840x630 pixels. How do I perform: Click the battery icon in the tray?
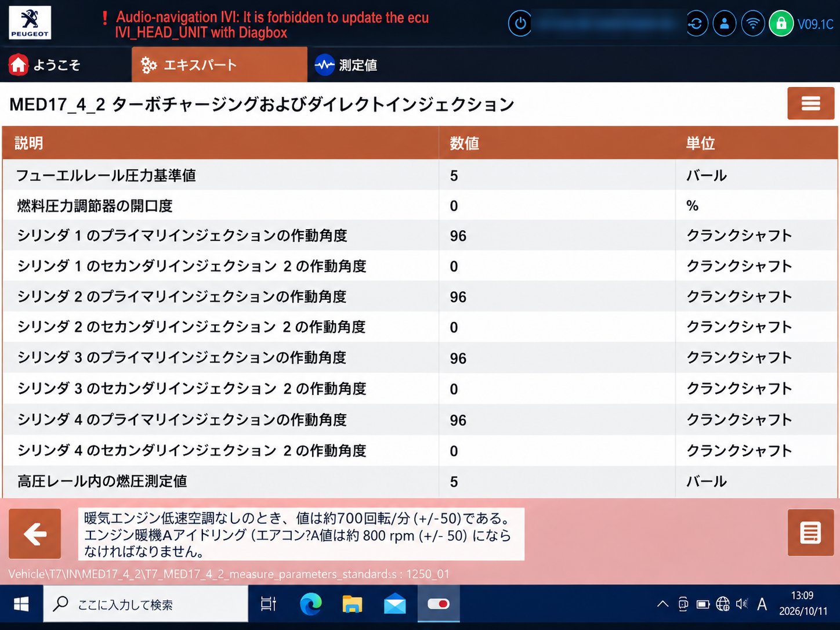point(703,604)
